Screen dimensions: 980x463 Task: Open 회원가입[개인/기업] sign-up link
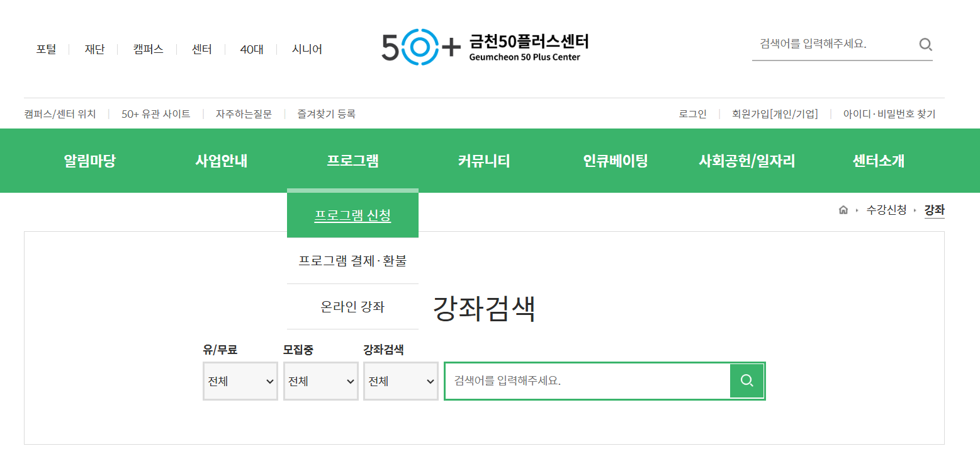click(x=775, y=114)
